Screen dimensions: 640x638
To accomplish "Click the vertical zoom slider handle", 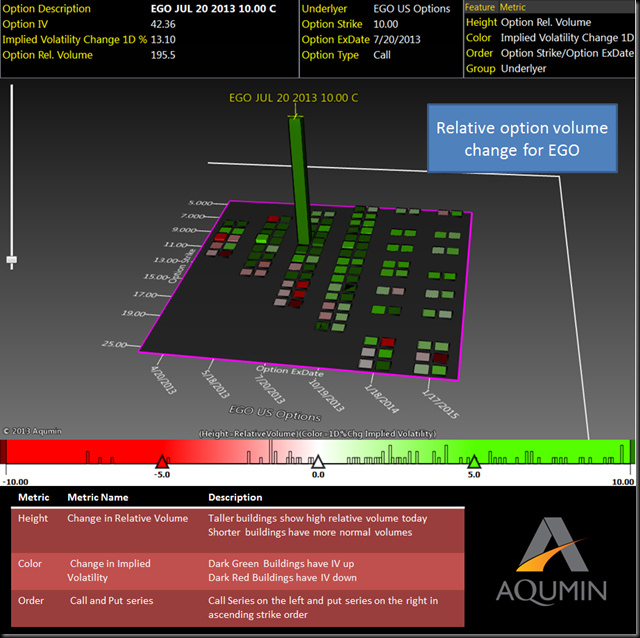I will pyautogui.click(x=12, y=260).
